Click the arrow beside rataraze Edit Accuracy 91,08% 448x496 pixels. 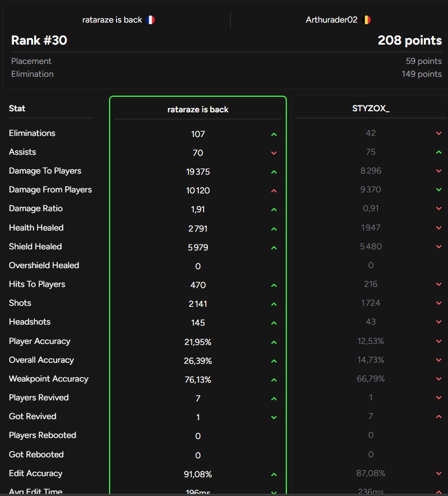[274, 475]
